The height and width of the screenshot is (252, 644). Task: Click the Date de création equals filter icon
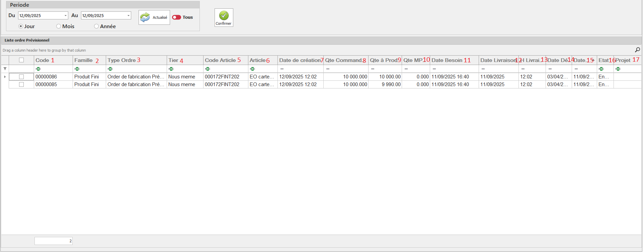pos(282,69)
